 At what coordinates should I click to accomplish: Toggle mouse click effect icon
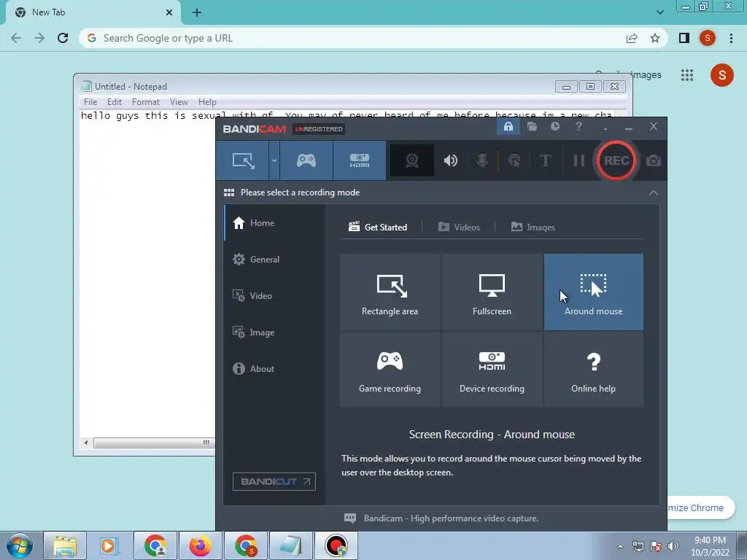click(514, 161)
